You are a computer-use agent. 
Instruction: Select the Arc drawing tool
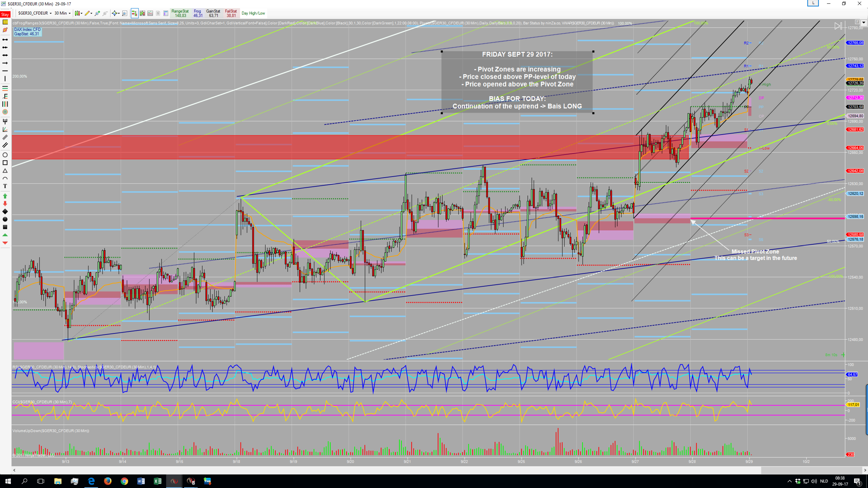click(x=5, y=178)
